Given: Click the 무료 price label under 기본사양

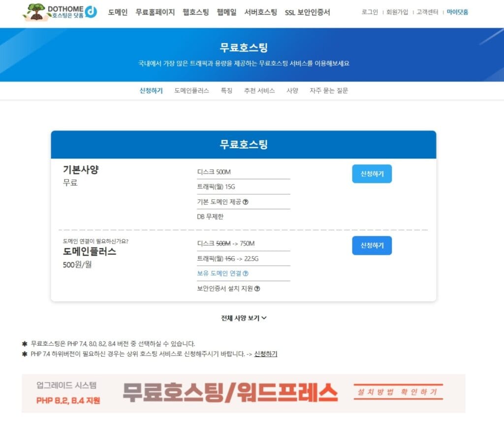Looking at the screenshot, I should (x=70, y=183).
